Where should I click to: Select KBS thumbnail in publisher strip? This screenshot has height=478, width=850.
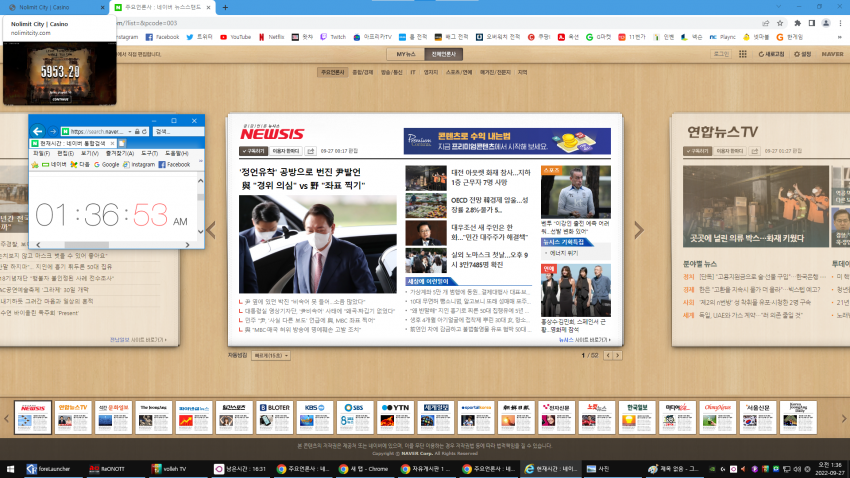pos(314,417)
